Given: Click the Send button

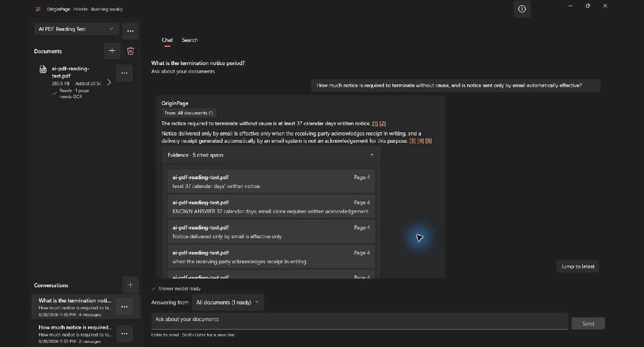Looking at the screenshot, I should click(588, 324).
